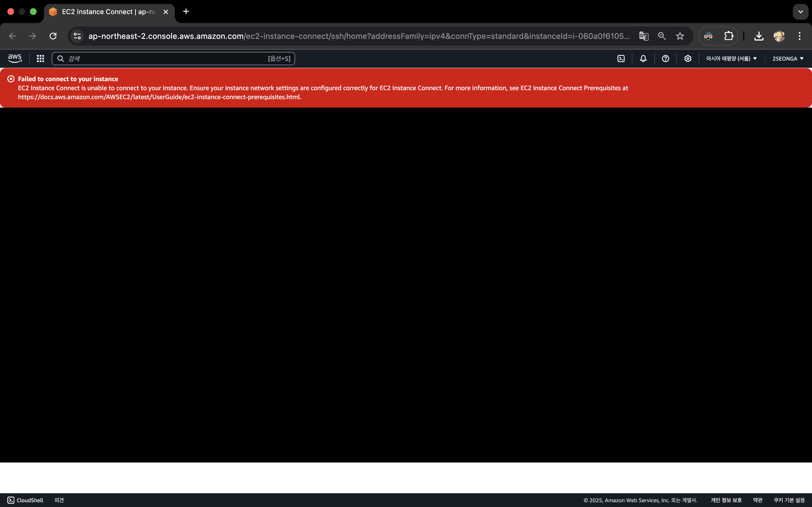Click CloudShell in the footer bar
The height and width of the screenshot is (507, 812).
(x=25, y=500)
